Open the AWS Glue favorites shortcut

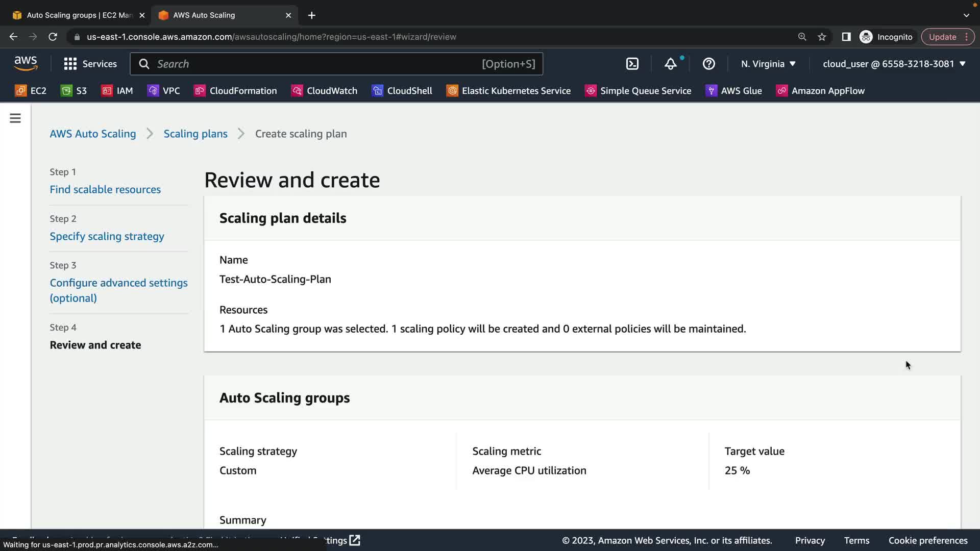733,91
